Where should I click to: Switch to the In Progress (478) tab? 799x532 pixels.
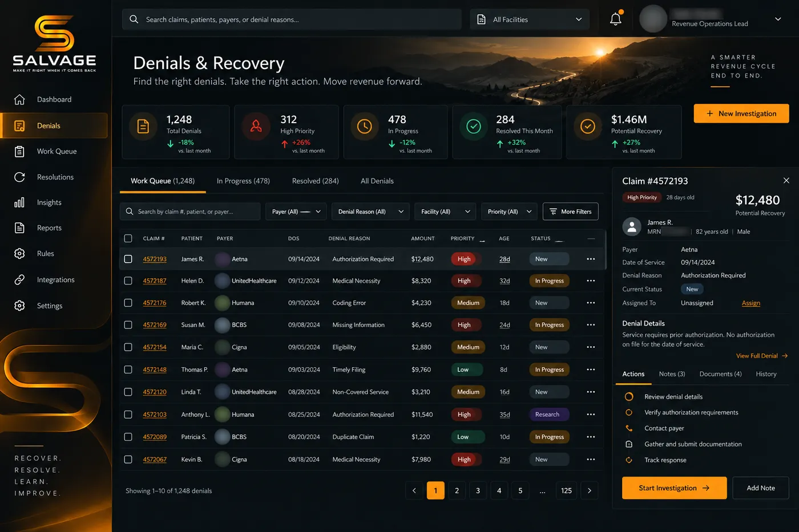click(x=243, y=181)
